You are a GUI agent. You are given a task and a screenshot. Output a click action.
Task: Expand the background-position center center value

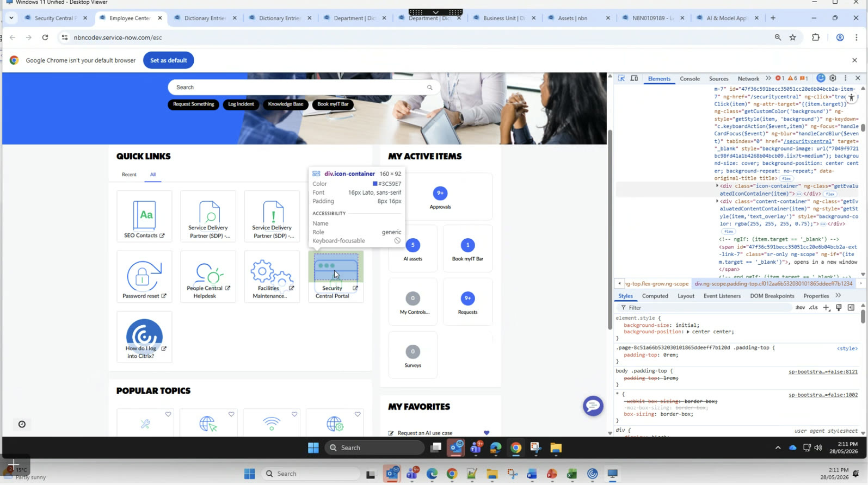coord(688,332)
